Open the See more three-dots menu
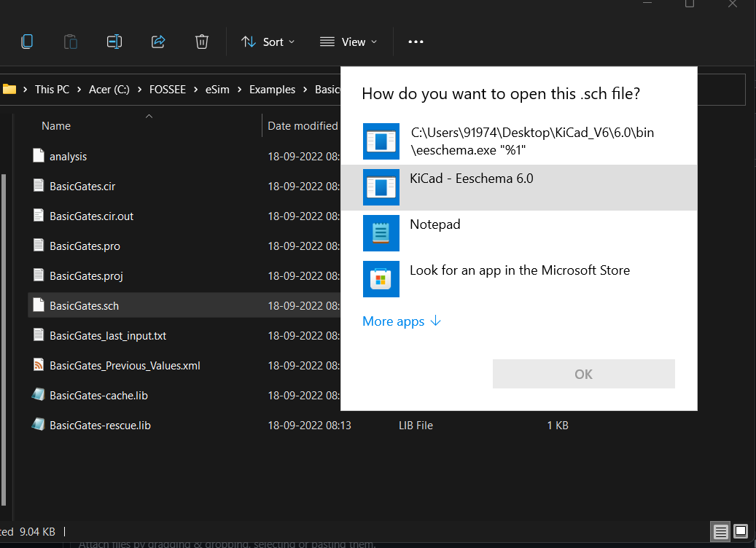This screenshot has height=548, width=756. click(416, 42)
